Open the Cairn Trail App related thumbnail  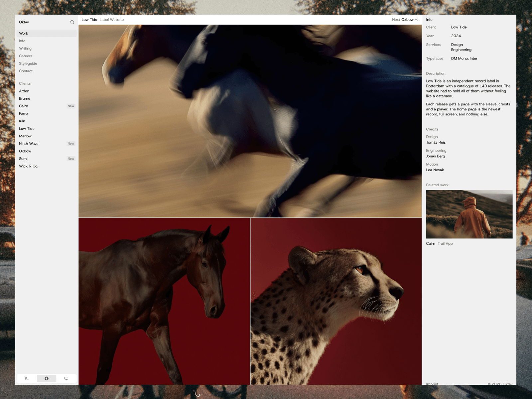[469, 214]
